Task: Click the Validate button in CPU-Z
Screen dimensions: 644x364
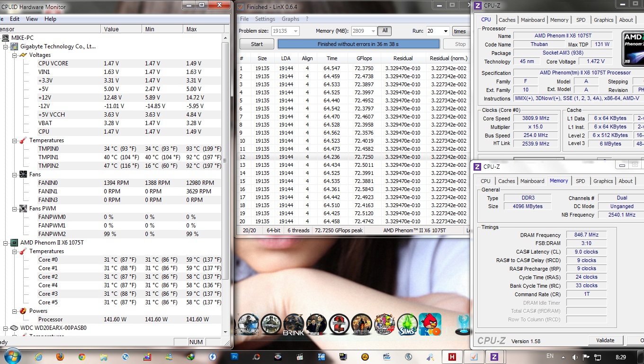Action: (x=605, y=340)
